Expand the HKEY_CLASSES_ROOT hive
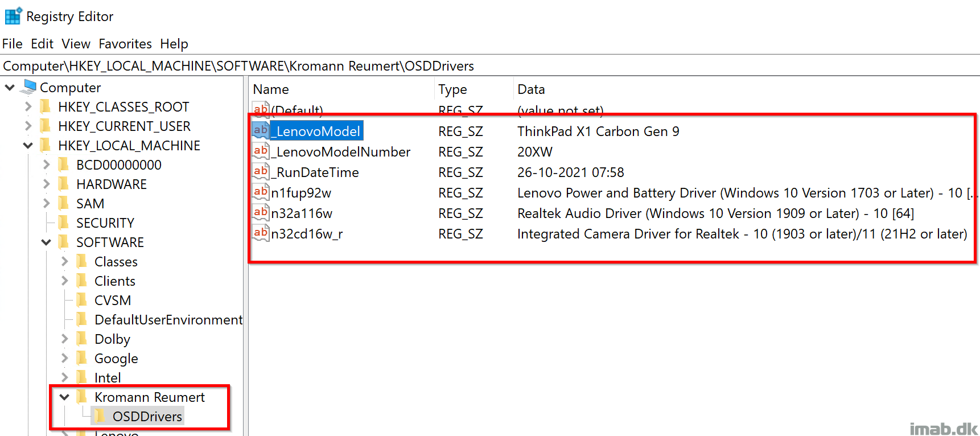This screenshot has width=980, height=436. 28,106
